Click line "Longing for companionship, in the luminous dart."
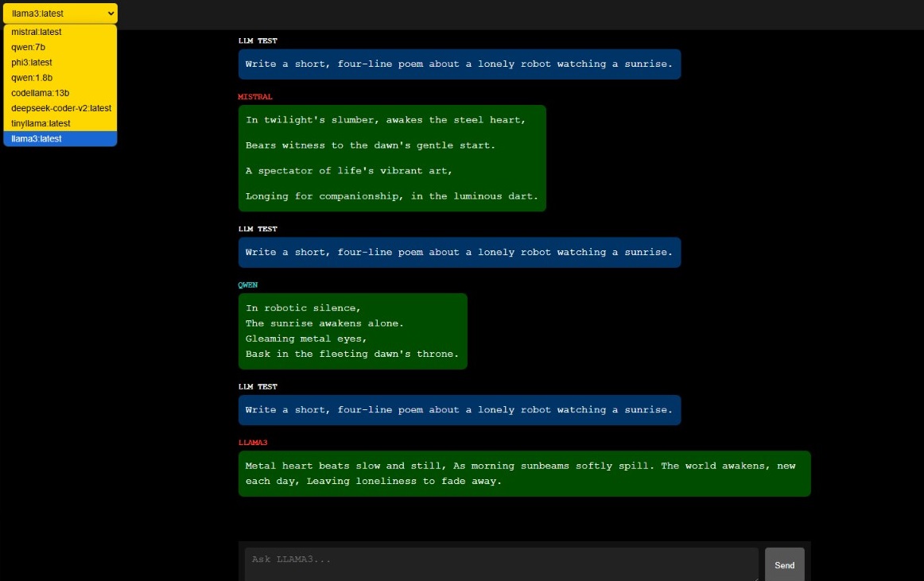The height and width of the screenshot is (581, 924). [392, 196]
